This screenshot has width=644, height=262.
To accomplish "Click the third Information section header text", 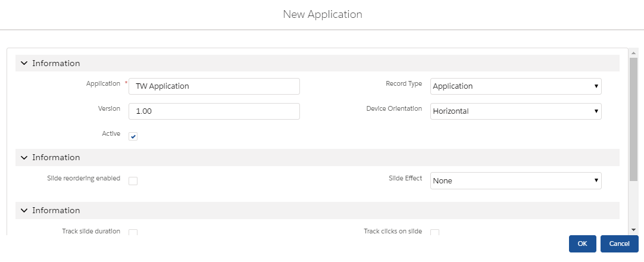I will click(x=56, y=211).
